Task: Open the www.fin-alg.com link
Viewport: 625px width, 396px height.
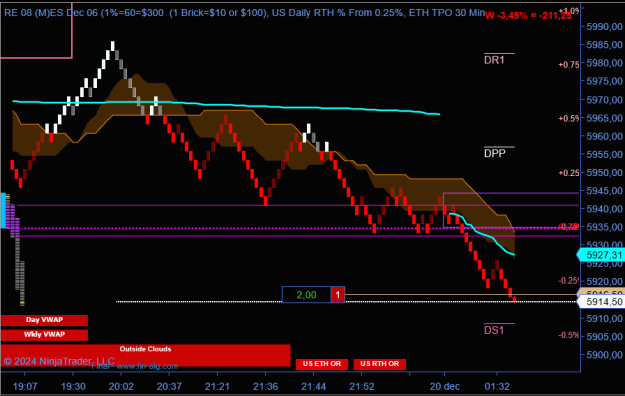Action: pyautogui.click(x=147, y=366)
